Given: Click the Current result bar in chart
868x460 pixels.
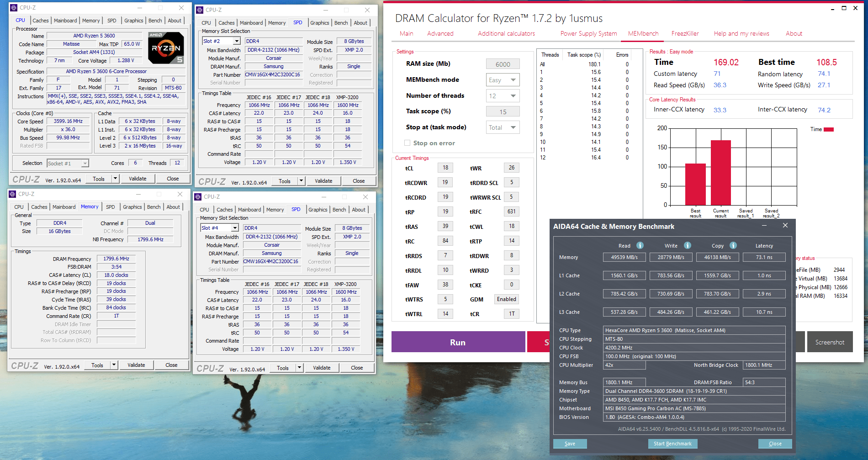Looking at the screenshot, I should point(721,173).
